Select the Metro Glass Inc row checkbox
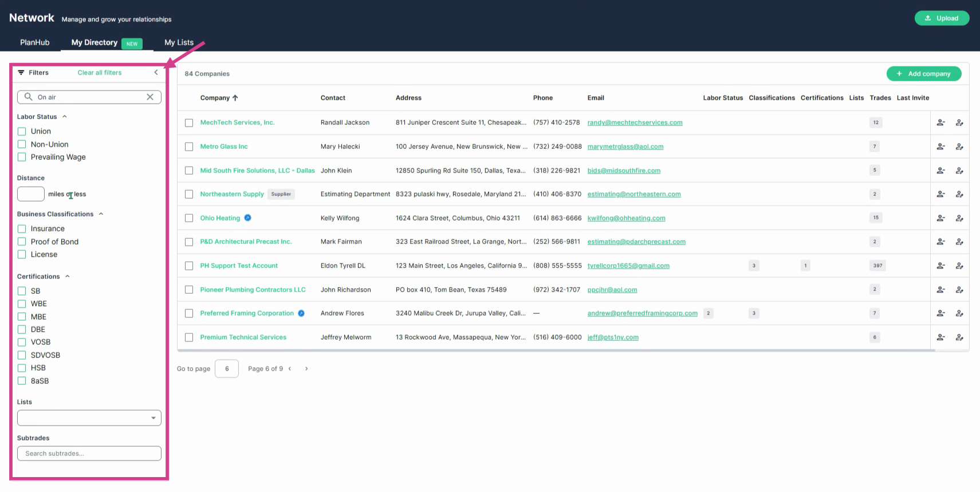Screen dimensions: 980x492 tap(189, 147)
